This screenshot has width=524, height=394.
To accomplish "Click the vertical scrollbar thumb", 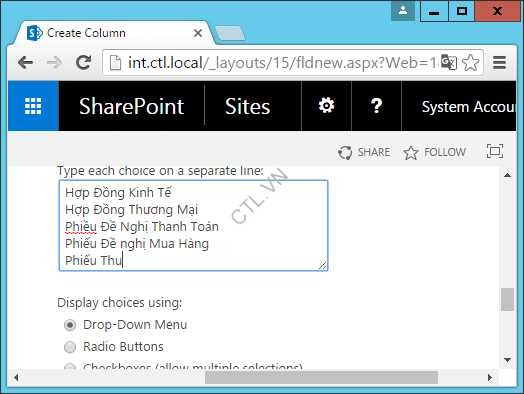I will tap(507, 299).
